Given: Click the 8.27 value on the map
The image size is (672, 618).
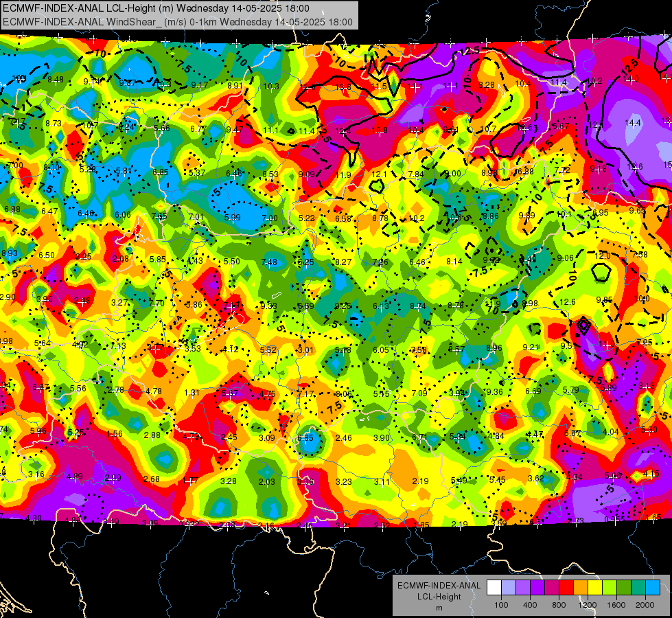Looking at the screenshot, I should tap(343, 262).
